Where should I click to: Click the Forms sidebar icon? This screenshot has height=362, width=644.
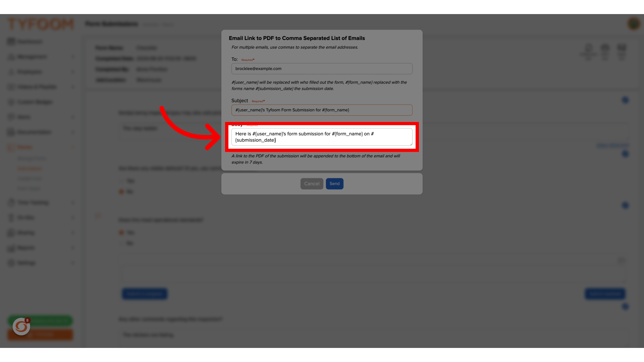(x=11, y=147)
